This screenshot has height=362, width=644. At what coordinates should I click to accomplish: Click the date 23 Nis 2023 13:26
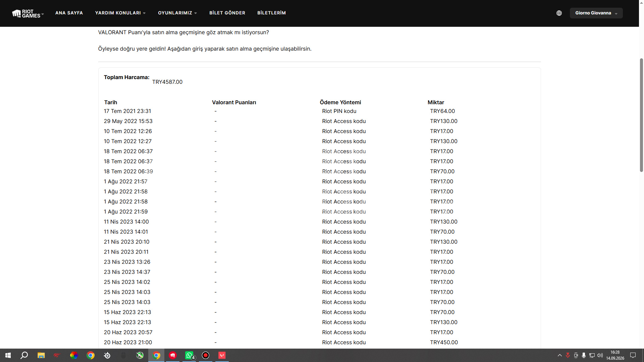pos(127,262)
